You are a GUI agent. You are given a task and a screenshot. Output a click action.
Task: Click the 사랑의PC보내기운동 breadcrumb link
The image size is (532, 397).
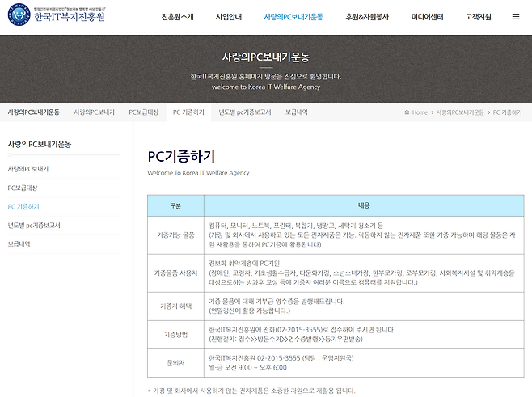tap(460, 112)
